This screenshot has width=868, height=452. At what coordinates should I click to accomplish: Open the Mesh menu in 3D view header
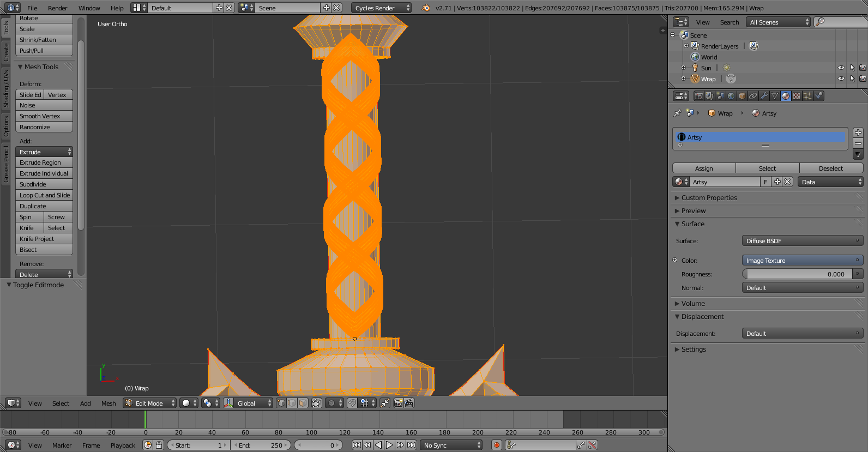pos(108,403)
